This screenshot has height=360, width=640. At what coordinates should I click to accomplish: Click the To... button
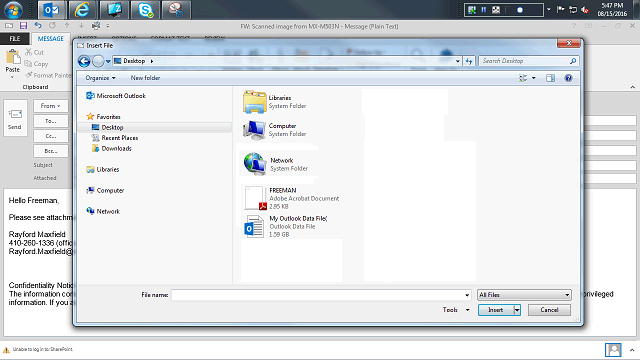click(51, 121)
